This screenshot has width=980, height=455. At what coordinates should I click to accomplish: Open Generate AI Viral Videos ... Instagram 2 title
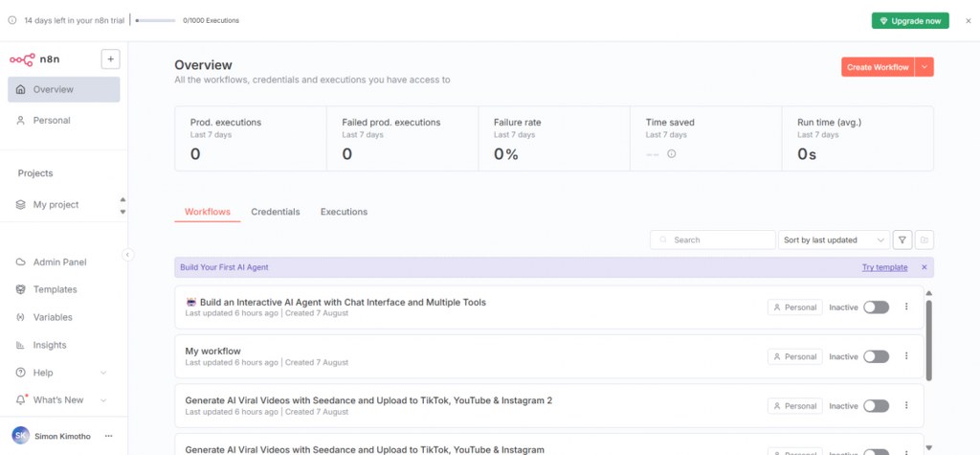click(x=368, y=400)
